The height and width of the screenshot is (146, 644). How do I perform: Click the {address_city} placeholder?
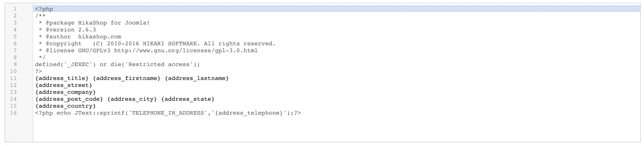pyautogui.click(x=132, y=99)
